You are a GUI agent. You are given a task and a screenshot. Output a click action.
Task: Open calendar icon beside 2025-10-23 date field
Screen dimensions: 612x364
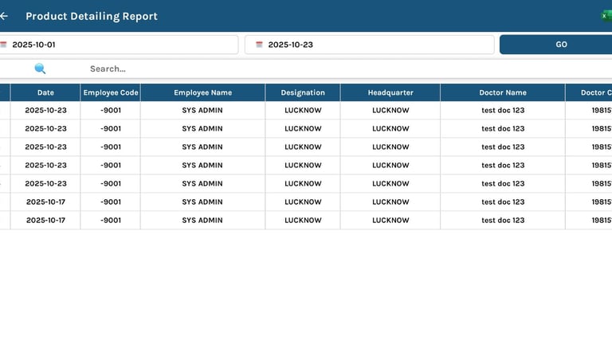(259, 45)
